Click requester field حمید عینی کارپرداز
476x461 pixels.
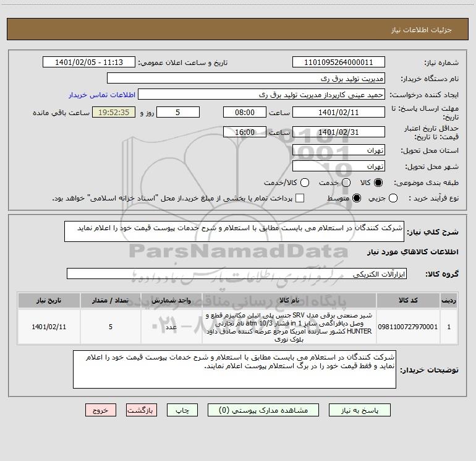[x=261, y=95]
